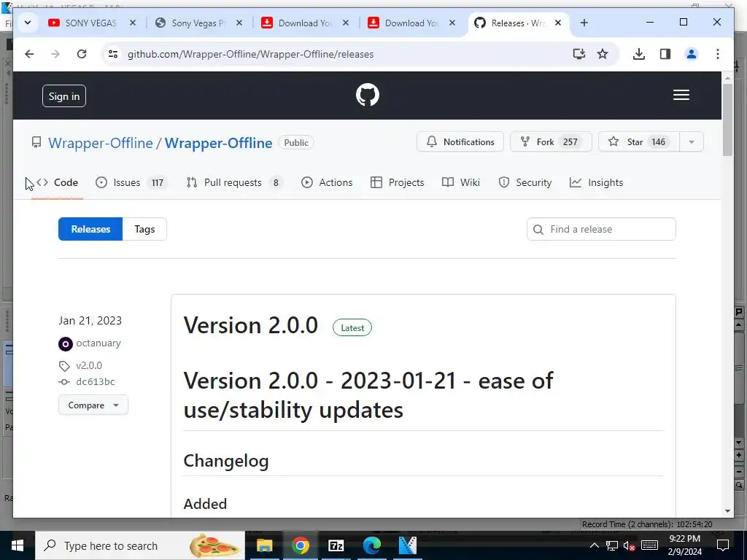This screenshot has height=560, width=747.
Task: Star the repository with Star 146 button
Action: pyautogui.click(x=638, y=142)
